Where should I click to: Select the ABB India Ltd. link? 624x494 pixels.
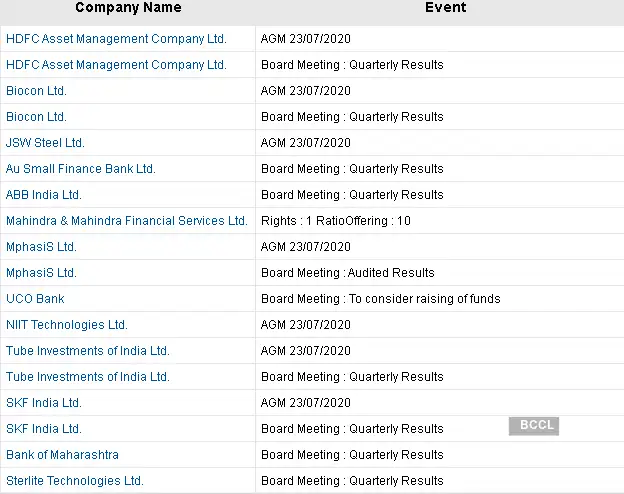(x=44, y=195)
